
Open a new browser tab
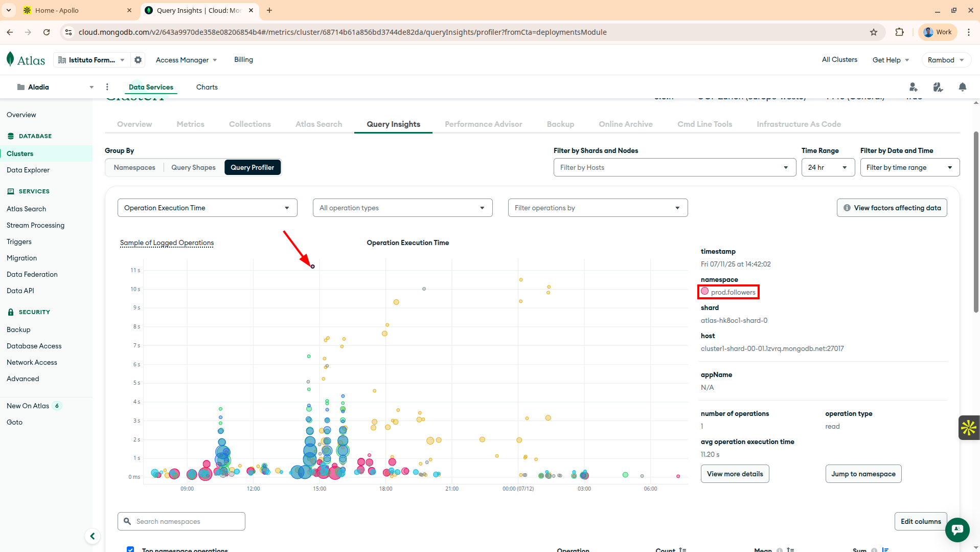point(269,10)
